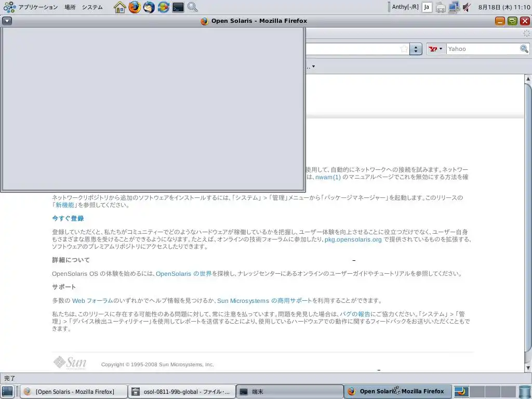This screenshot has width=532, height=399.
Task: Click into the Yahoo search field
Action: pyautogui.click(x=483, y=49)
